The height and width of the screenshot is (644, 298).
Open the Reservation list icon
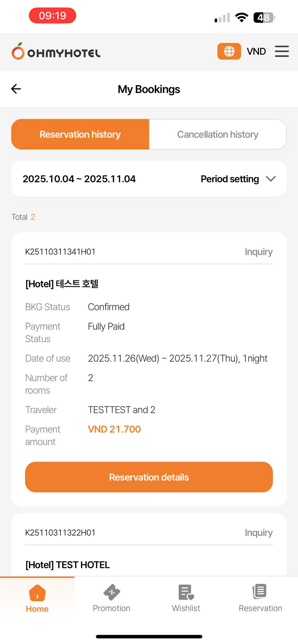[260, 592]
